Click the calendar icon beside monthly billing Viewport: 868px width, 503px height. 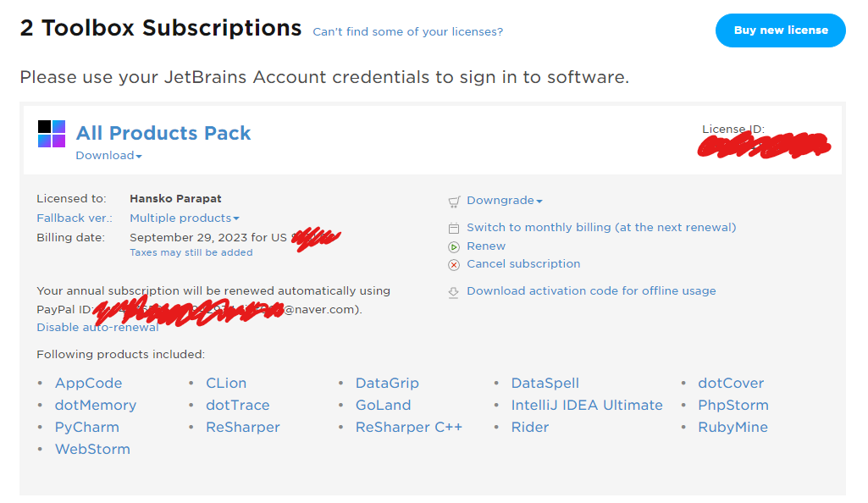click(x=454, y=228)
